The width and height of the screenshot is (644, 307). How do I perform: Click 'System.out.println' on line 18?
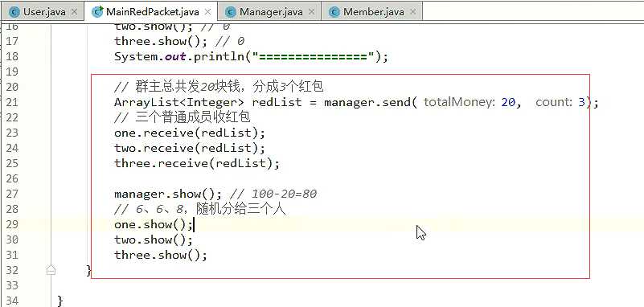[183, 56]
